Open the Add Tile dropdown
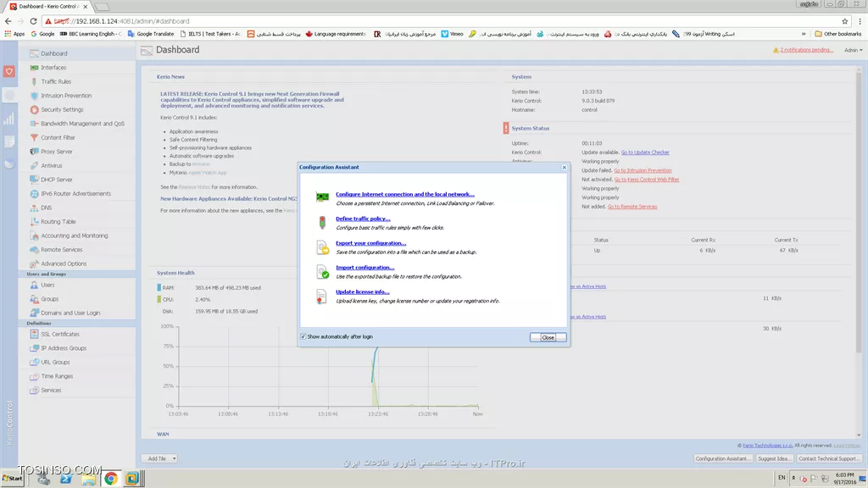This screenshot has height=488, width=868. tap(159, 458)
